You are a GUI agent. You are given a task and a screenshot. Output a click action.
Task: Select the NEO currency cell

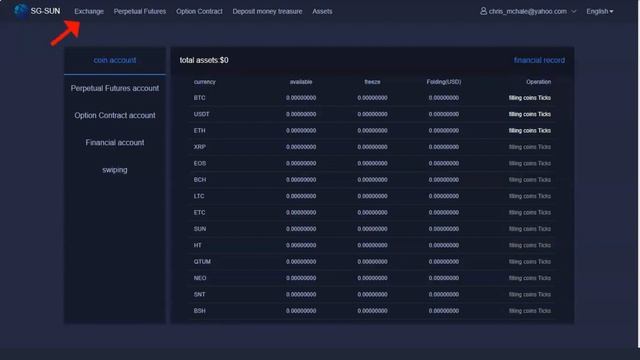[x=200, y=278]
